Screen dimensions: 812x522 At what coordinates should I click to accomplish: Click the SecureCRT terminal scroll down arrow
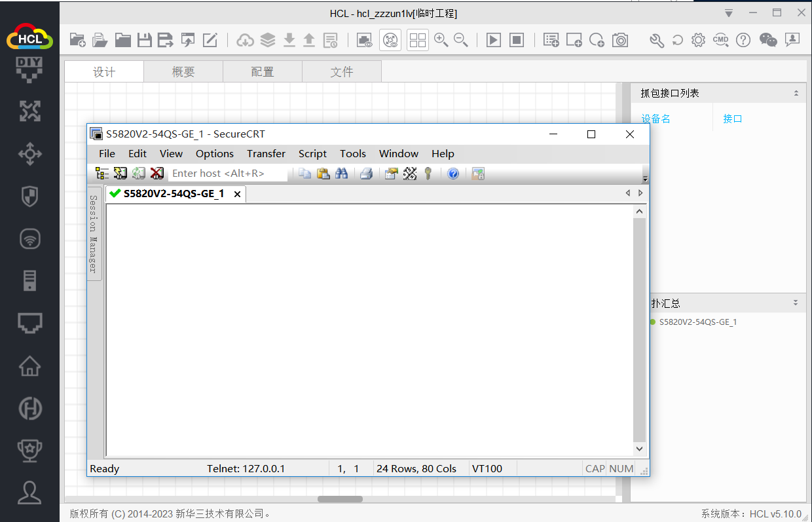pos(640,449)
